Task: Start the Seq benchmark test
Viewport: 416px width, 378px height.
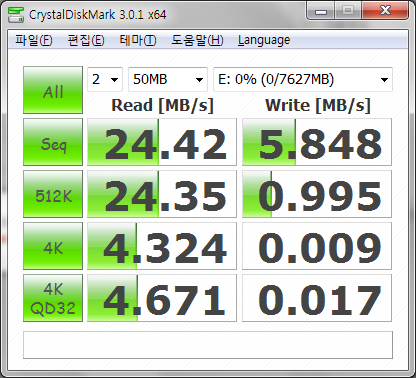Action: coord(53,142)
